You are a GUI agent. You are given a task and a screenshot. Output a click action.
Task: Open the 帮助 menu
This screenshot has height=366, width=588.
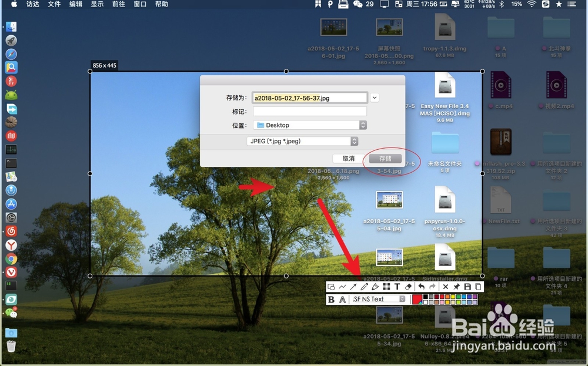pyautogui.click(x=162, y=4)
